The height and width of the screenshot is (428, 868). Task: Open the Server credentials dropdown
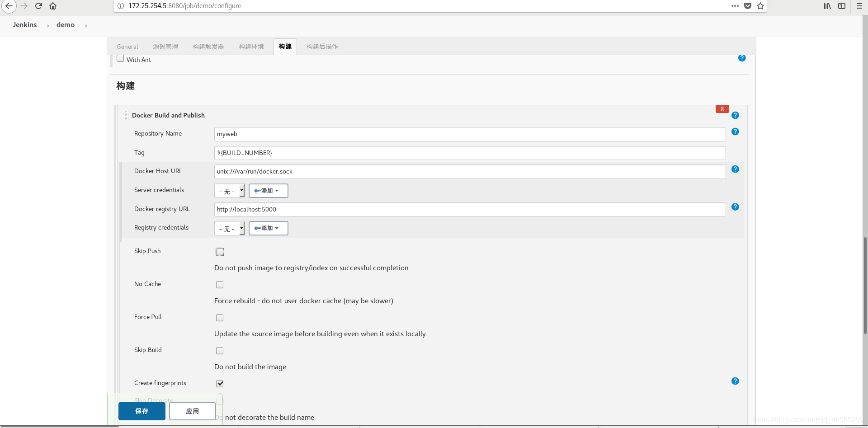(x=230, y=191)
